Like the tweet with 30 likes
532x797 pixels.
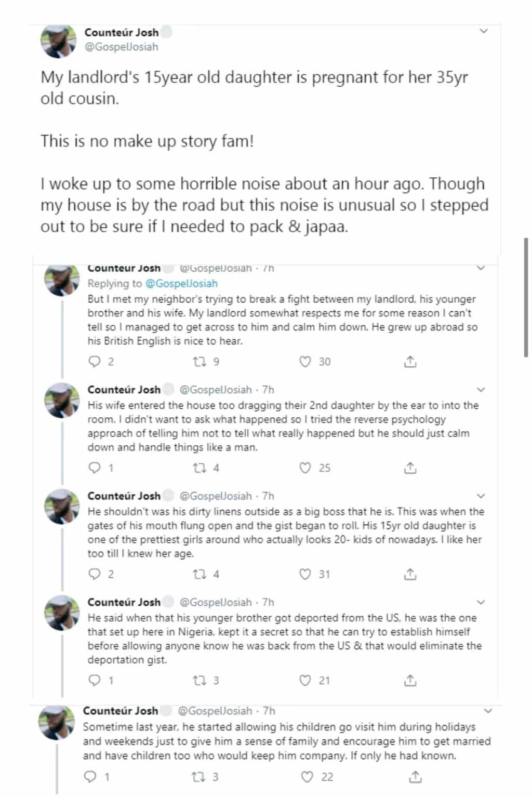coord(305,362)
